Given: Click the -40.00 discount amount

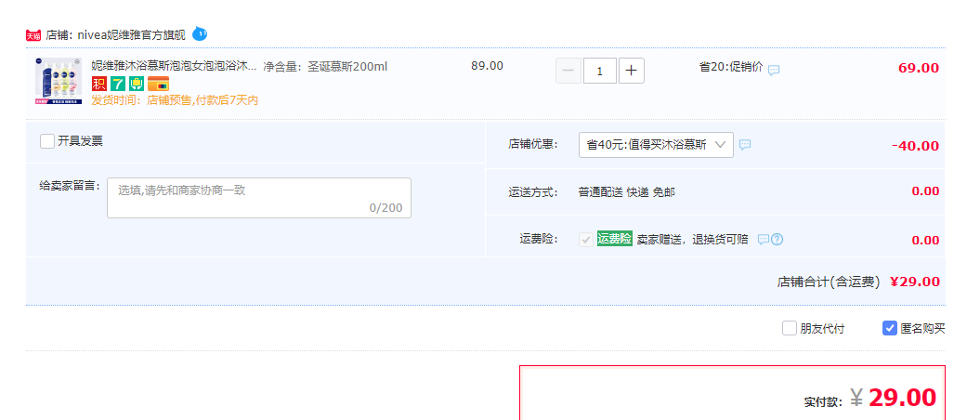Looking at the screenshot, I should pos(915,146).
